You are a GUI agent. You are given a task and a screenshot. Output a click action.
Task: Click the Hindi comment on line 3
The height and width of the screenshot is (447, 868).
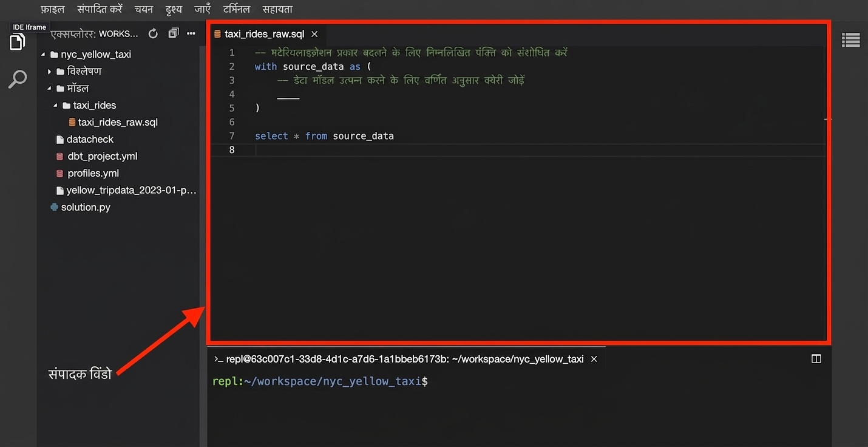[401, 80]
